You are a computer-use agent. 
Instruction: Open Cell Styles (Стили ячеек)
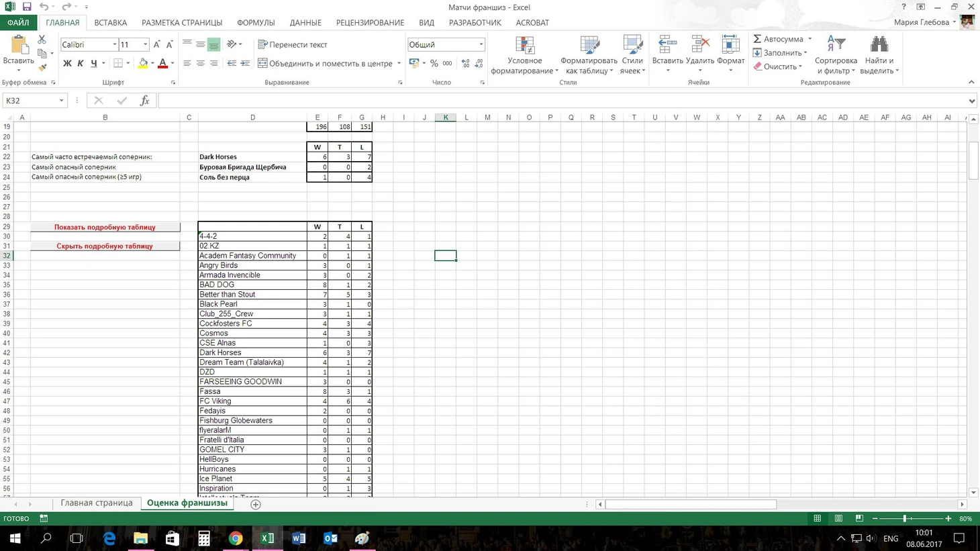pyautogui.click(x=632, y=55)
